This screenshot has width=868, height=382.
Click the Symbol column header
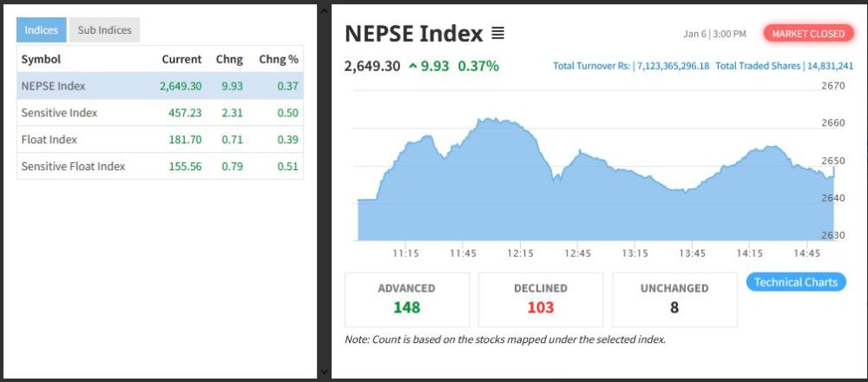[41, 59]
